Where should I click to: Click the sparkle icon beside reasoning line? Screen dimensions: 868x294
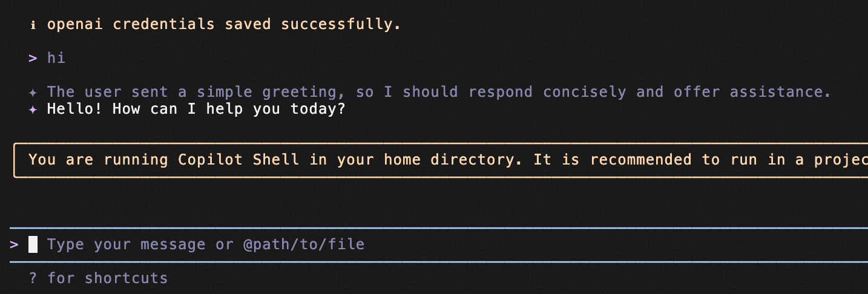33,93
